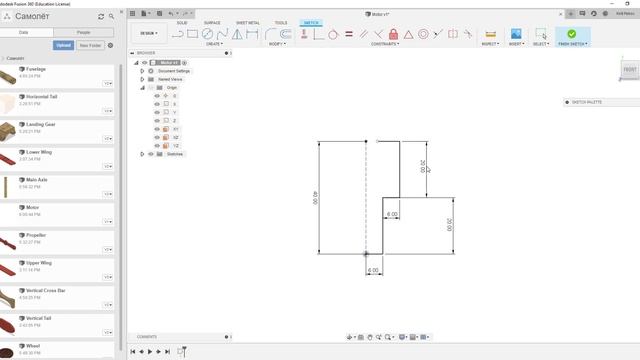
Task: Switch to the Sheet Metal tab
Action: [247, 23]
